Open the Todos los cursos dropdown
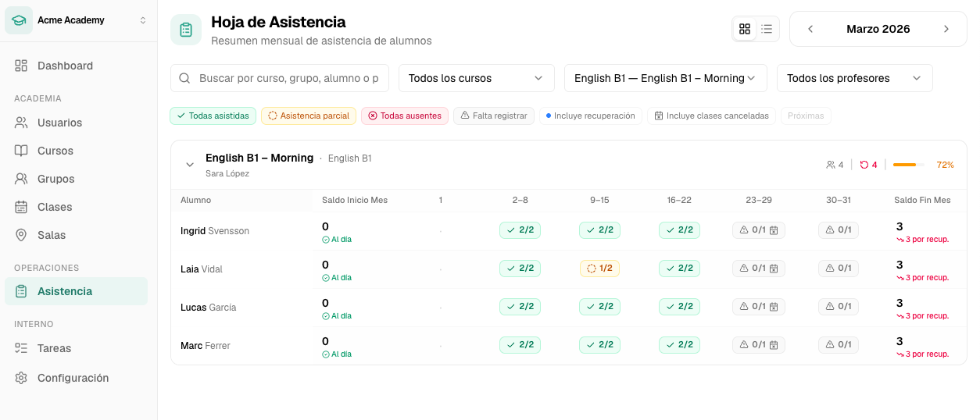Image resolution: width=980 pixels, height=420 pixels. 476,78
